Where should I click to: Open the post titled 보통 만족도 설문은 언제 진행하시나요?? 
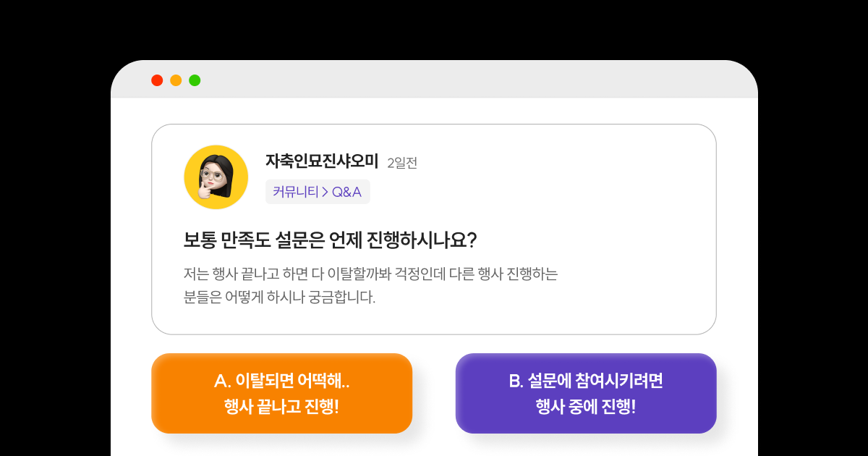tap(330, 240)
